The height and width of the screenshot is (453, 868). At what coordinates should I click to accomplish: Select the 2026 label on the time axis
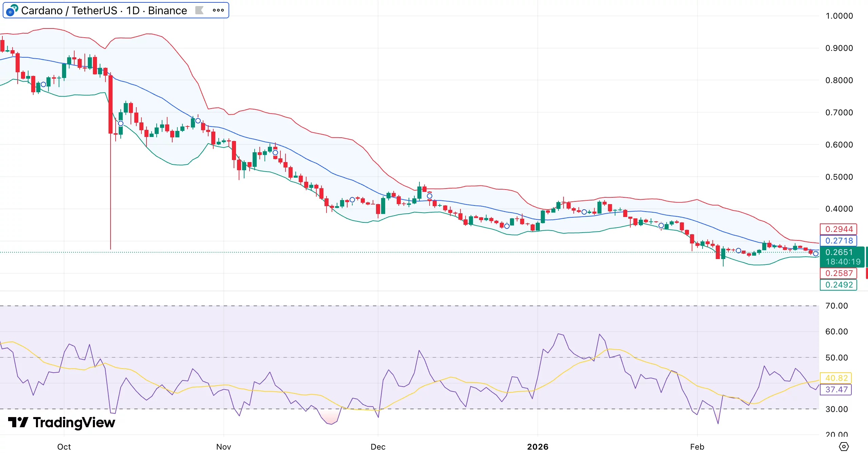(x=537, y=447)
